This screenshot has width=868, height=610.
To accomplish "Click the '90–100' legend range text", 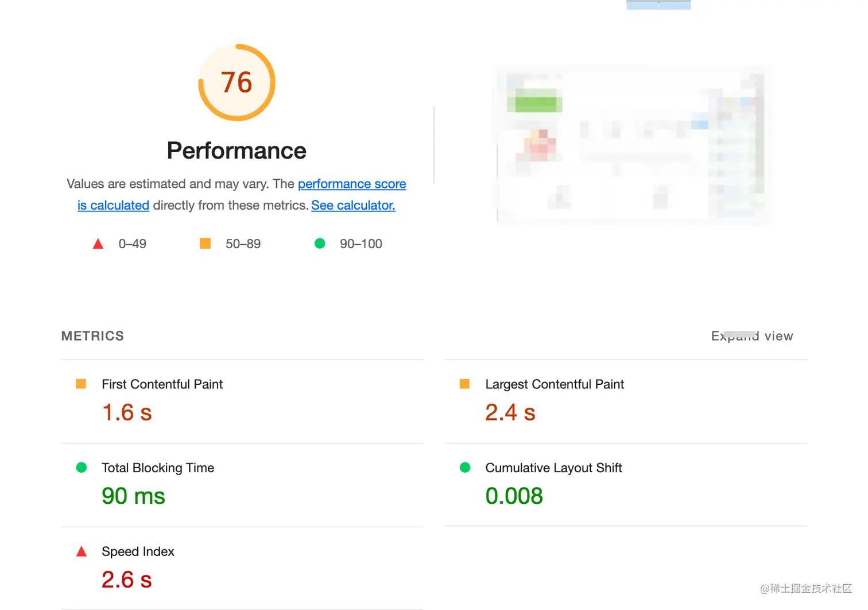I will pos(361,244).
